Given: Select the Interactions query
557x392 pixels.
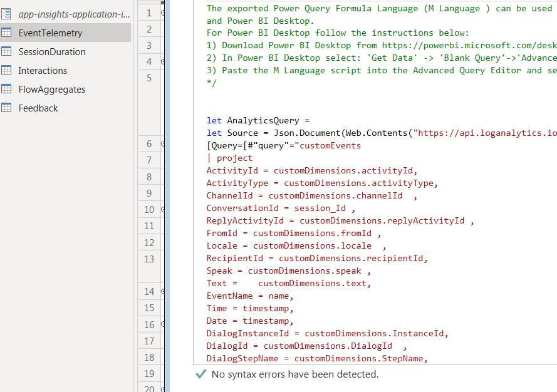Looking at the screenshot, I should [43, 71].
